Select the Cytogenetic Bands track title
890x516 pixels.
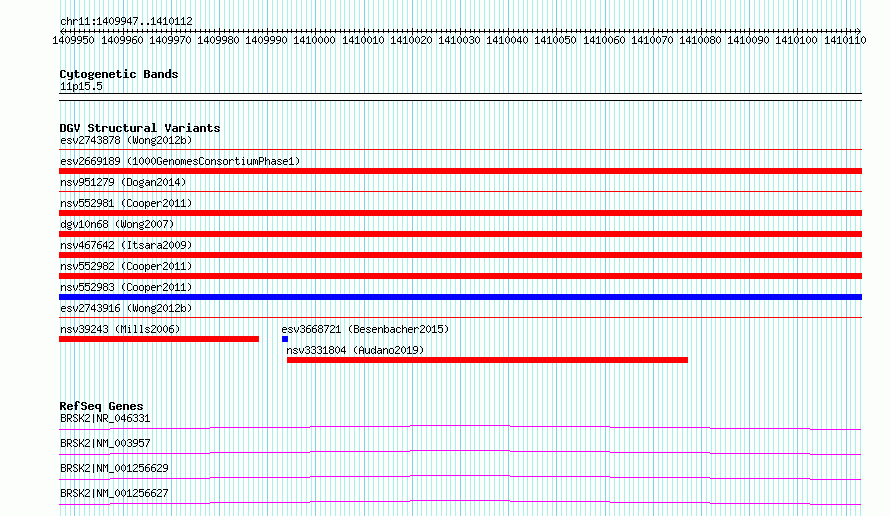[119, 74]
